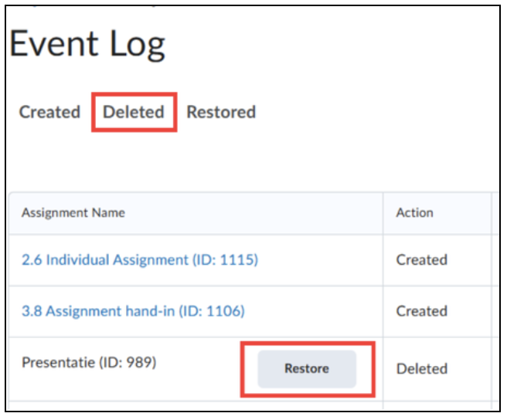Click the Event Log page heading
The image size is (507, 420).
tap(87, 43)
